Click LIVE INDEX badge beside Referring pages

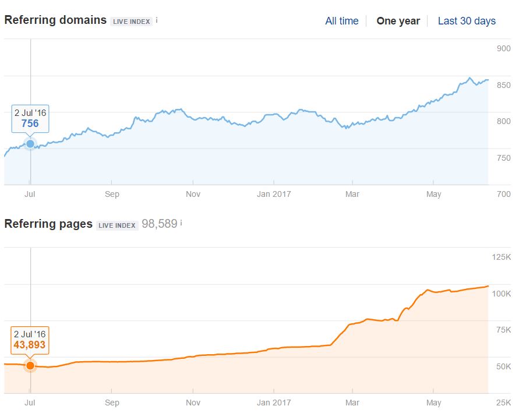click(x=117, y=225)
